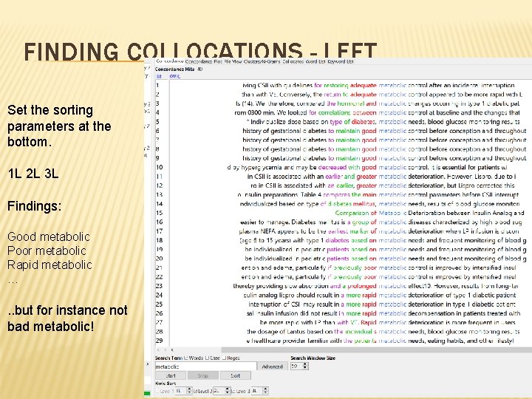Increase Level 2 sort position 2L

pyautogui.click(x=228, y=389)
